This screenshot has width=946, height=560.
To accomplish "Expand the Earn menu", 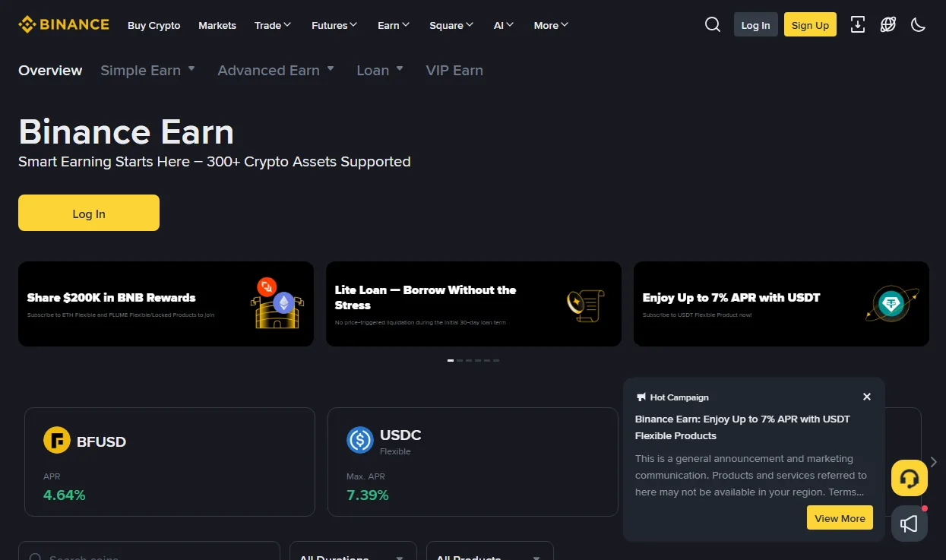I will tap(394, 25).
